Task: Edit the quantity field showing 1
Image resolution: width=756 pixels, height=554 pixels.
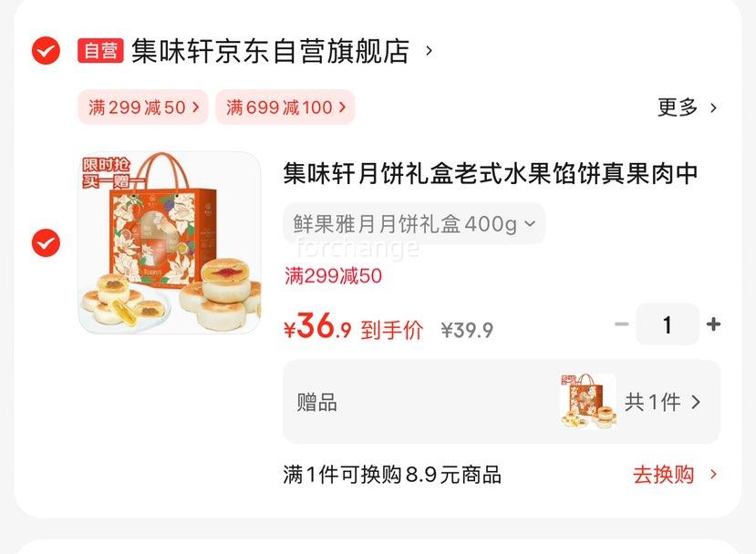Action: click(668, 324)
